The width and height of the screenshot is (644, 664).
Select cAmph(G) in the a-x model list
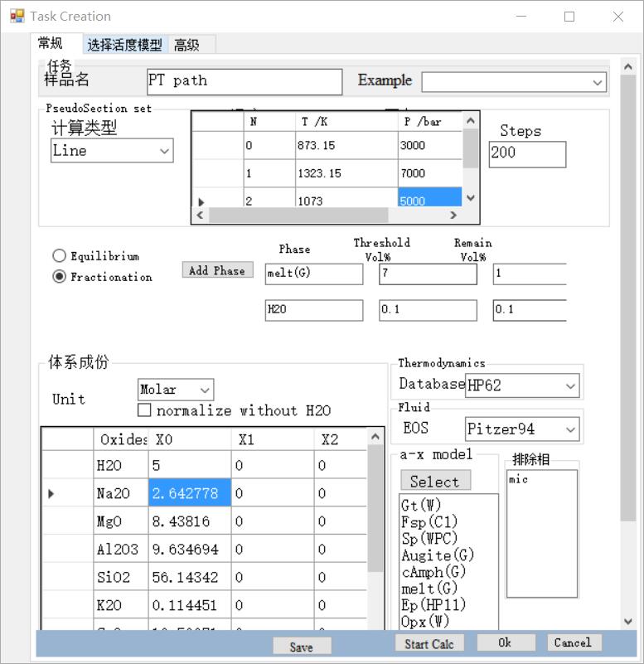(x=433, y=572)
